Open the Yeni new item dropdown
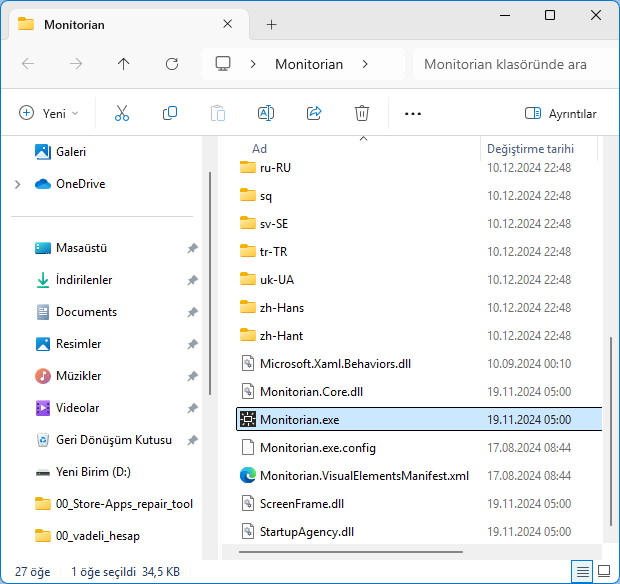Image resolution: width=620 pixels, height=584 pixels. click(49, 113)
